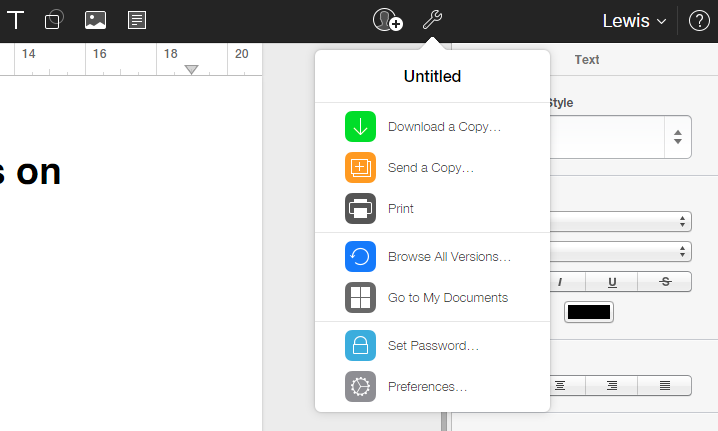Toggle strikethrough text formatting

pos(665,282)
